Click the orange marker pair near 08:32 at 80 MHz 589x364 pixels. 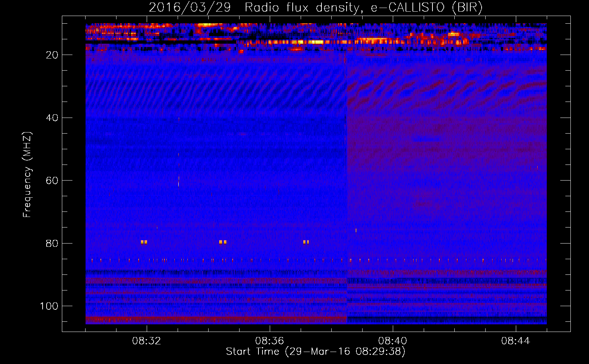[x=144, y=242]
